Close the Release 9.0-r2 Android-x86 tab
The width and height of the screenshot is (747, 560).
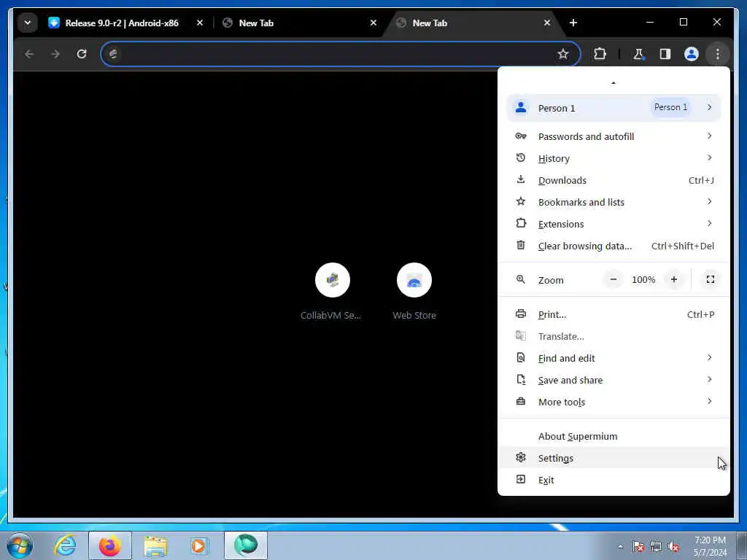pos(200,23)
